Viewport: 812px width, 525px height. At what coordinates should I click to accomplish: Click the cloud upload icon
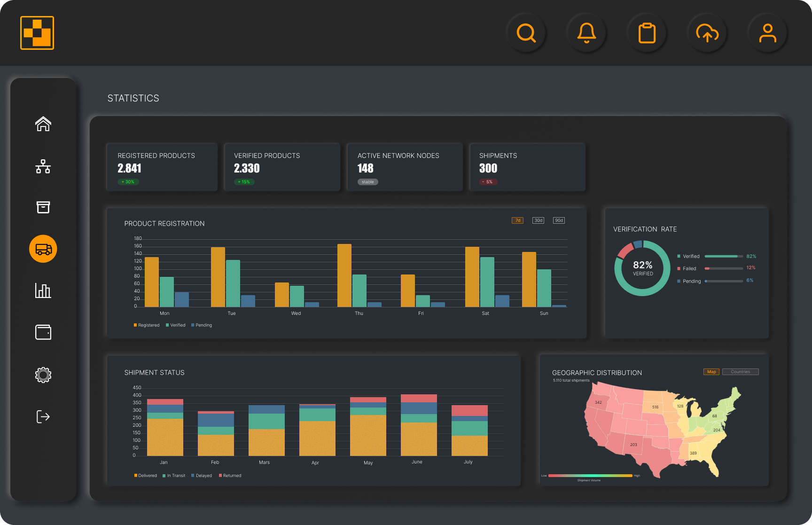click(x=707, y=33)
